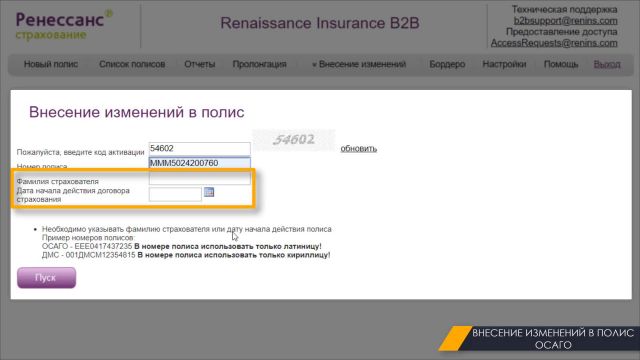Click the heading Внесение изменений в полис
Image resolution: width=640 pixels, height=360 pixels.
(x=136, y=112)
